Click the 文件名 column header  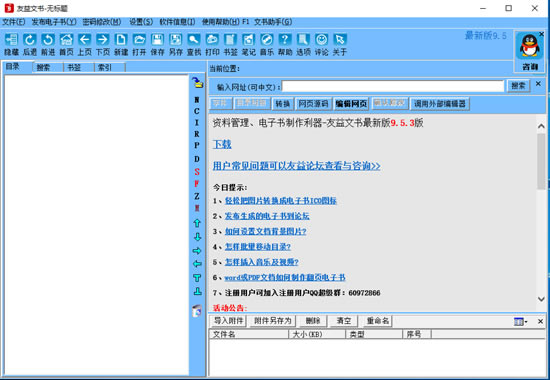tap(249, 334)
